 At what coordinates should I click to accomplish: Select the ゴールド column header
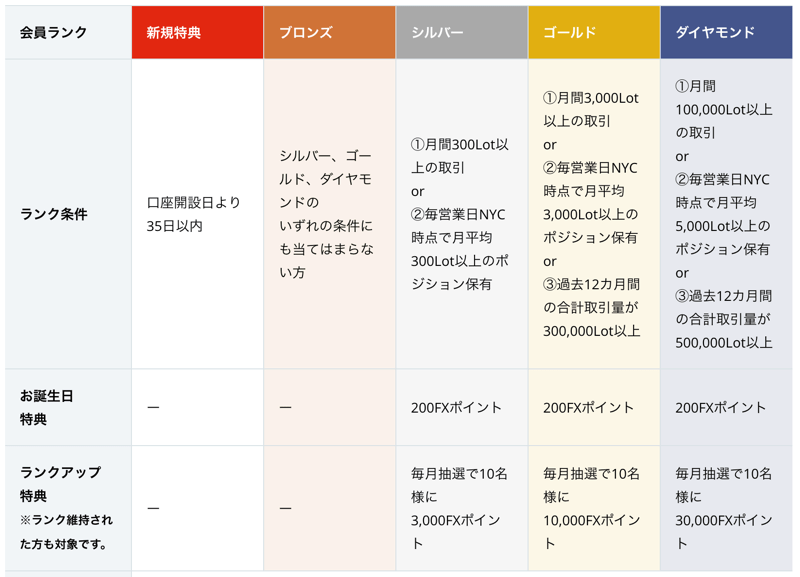coord(594,33)
